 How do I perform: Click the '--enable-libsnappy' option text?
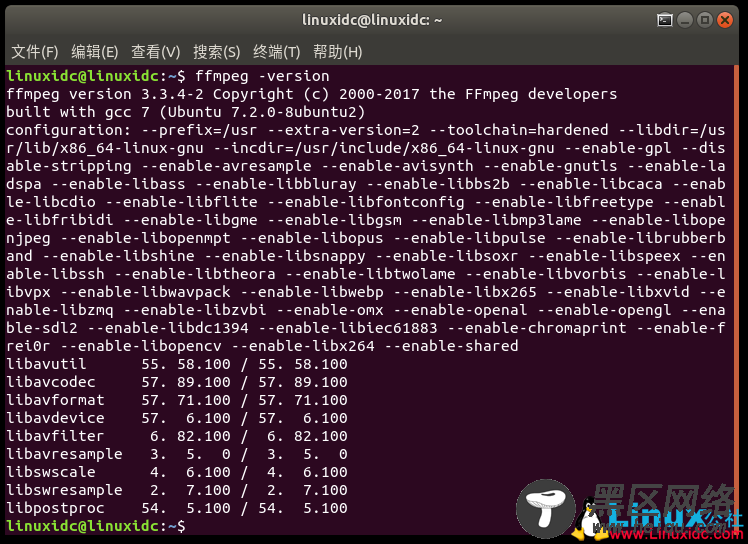[285, 256]
